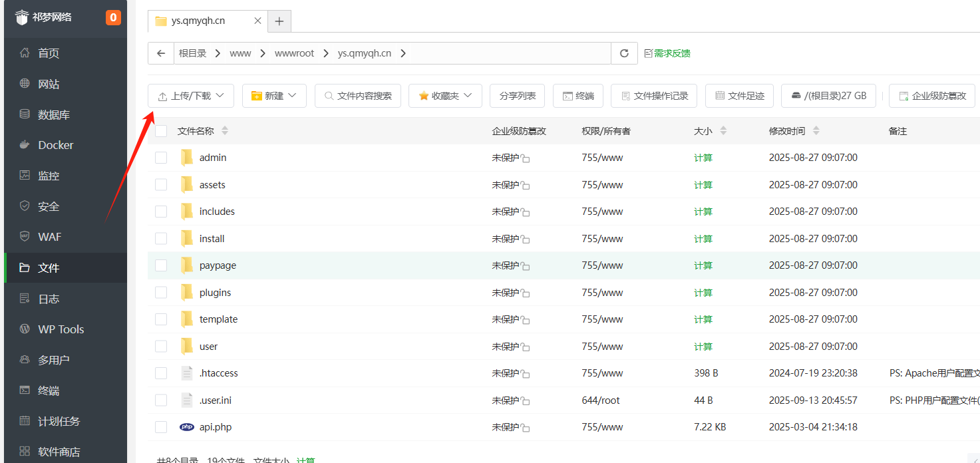Screen dimensions: 980x463
Task: Check the box for paypage folder
Action: coord(161,265)
